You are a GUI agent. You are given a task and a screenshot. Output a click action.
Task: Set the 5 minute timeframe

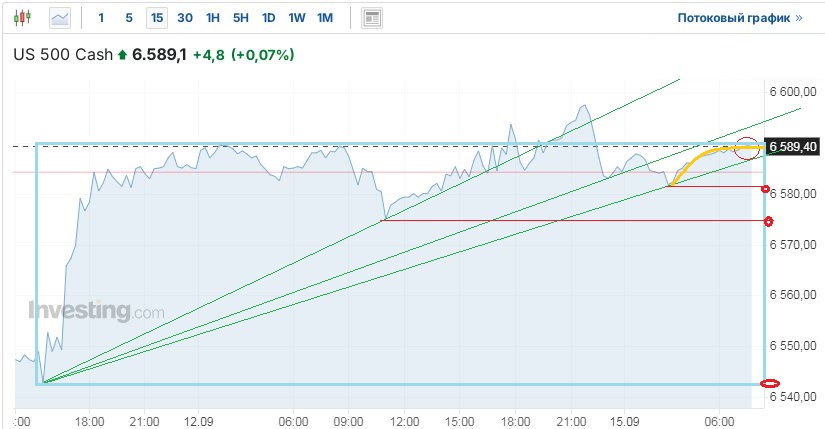coord(128,18)
